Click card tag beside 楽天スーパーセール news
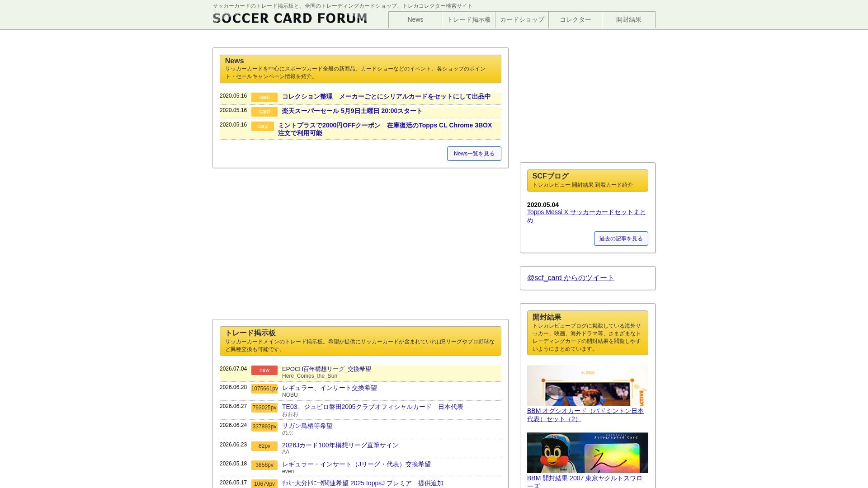868x488 pixels. (264, 112)
